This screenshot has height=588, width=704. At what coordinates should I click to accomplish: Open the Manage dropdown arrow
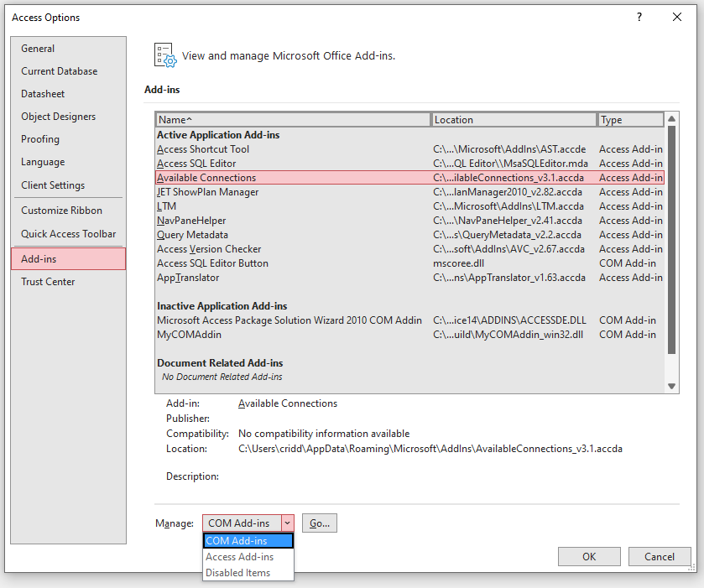coord(287,523)
